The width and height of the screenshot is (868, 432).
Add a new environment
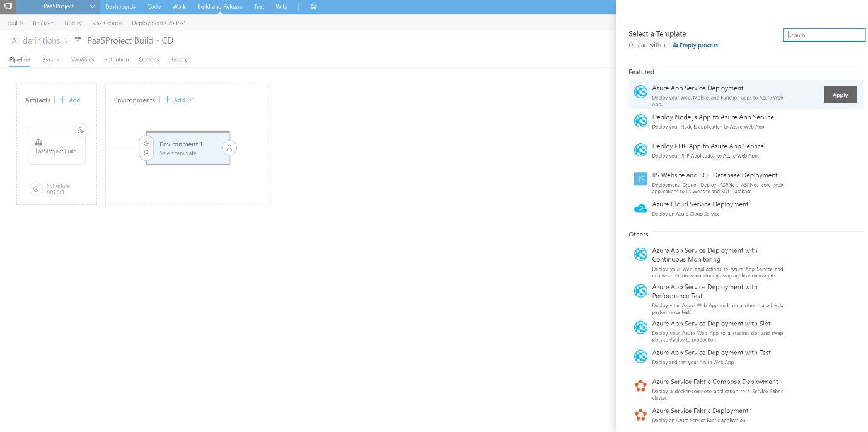pyautogui.click(x=175, y=100)
